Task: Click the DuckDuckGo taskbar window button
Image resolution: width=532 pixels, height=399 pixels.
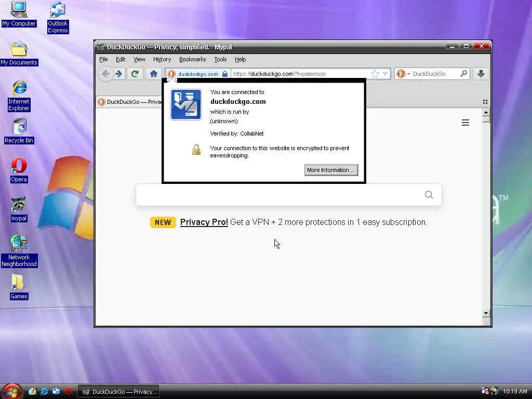Action: click(119, 392)
